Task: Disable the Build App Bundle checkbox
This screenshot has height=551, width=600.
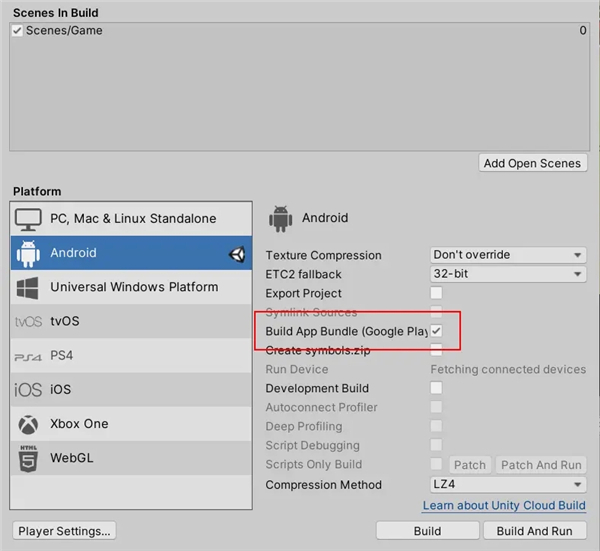Action: pyautogui.click(x=436, y=331)
